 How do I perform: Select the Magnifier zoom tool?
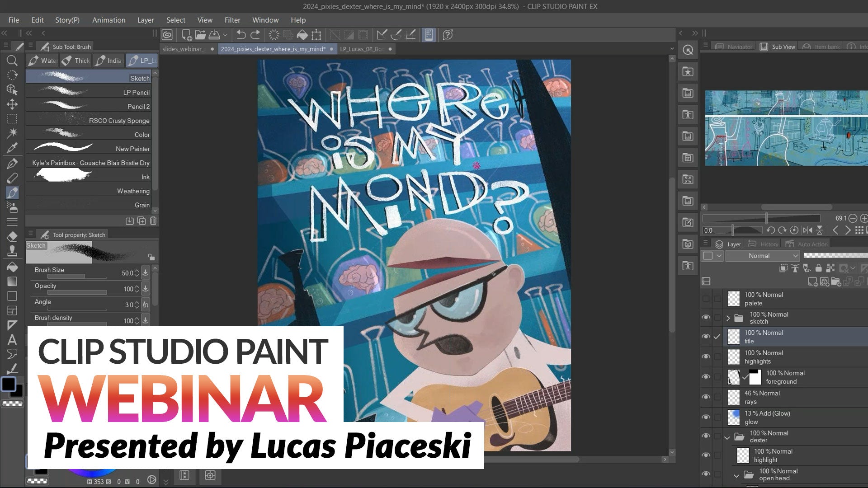tap(12, 61)
